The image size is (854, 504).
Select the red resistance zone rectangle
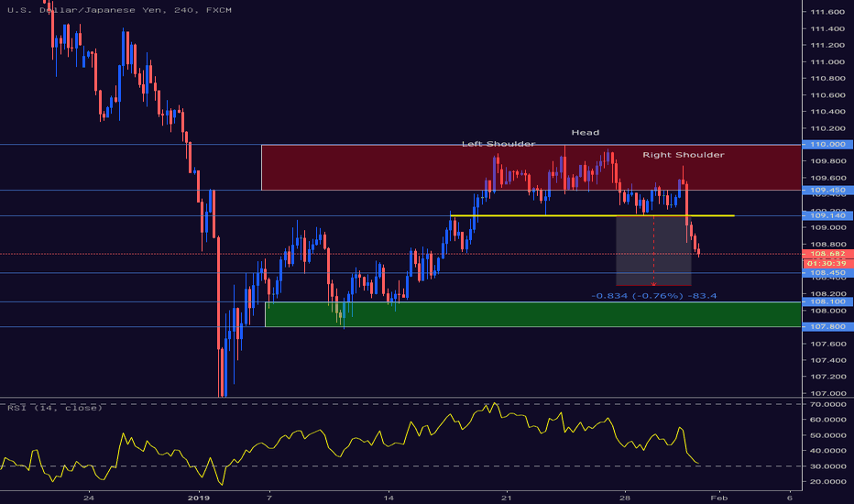531,168
